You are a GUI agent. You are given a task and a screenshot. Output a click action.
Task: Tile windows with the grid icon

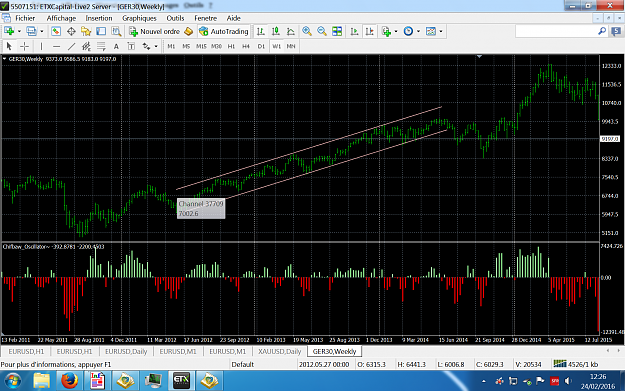tap(337, 31)
